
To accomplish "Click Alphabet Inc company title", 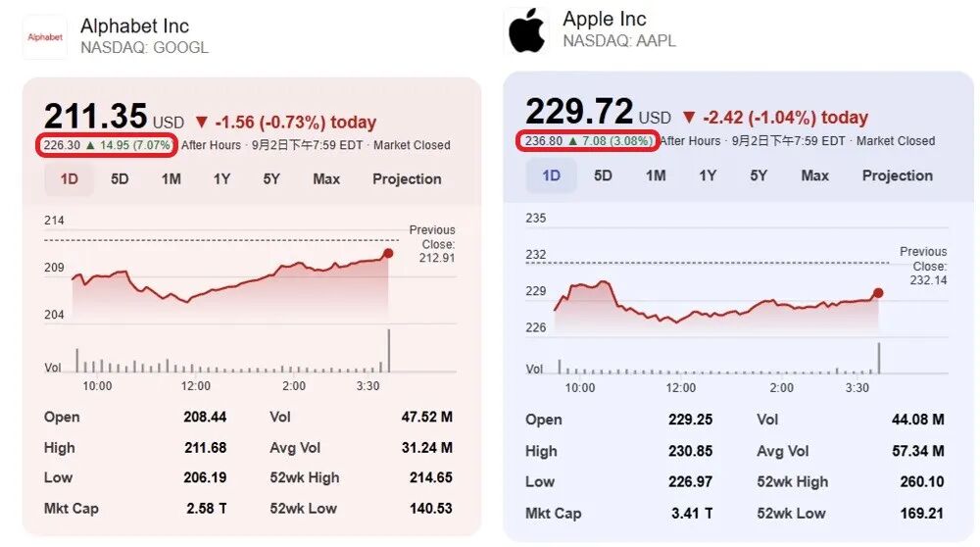I will 134,25.
